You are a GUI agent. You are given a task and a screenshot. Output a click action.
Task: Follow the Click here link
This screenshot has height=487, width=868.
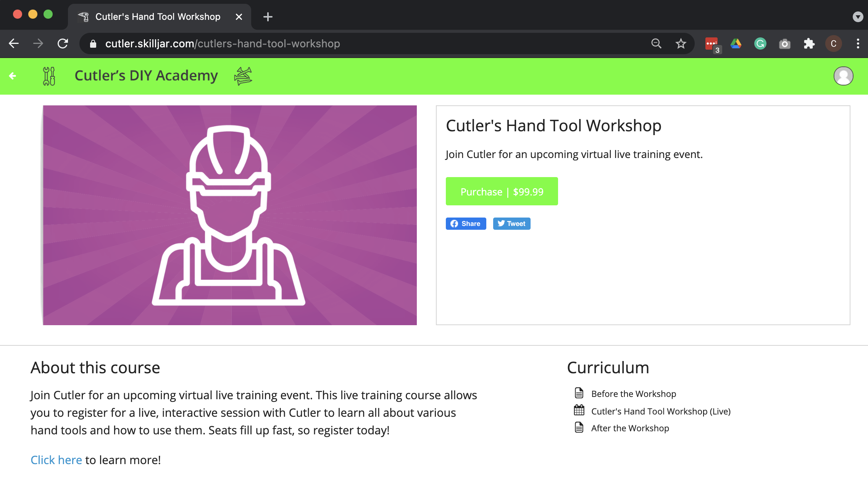pyautogui.click(x=56, y=460)
